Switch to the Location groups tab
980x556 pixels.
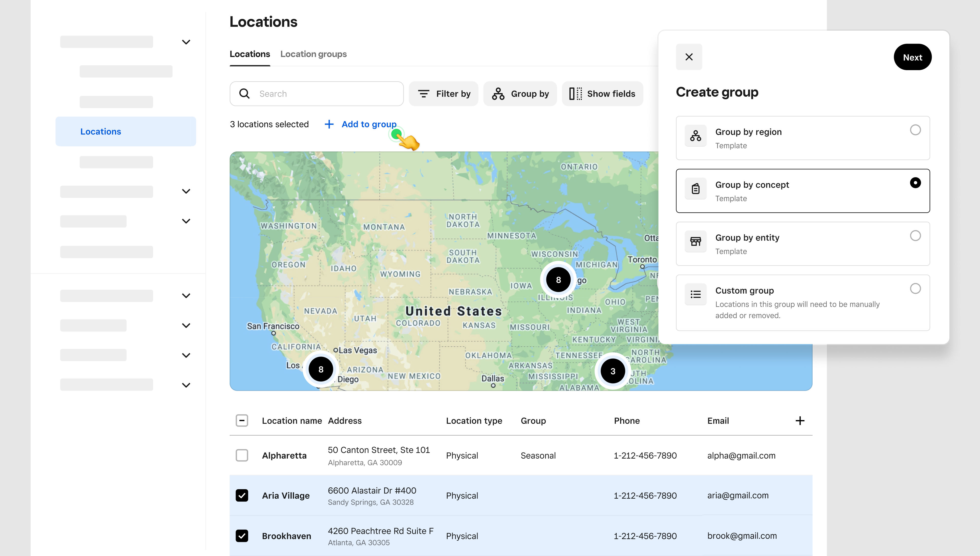pyautogui.click(x=313, y=54)
